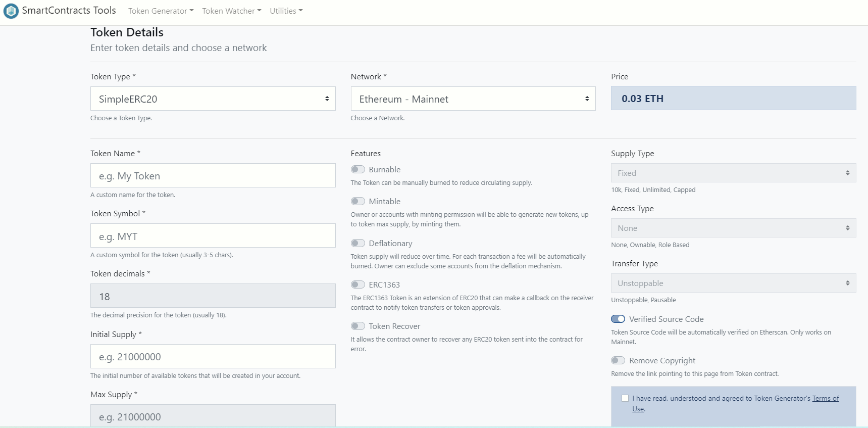The height and width of the screenshot is (428, 868).
Task: Click the 'None, Ownable, Role Based' hint
Action: pyautogui.click(x=650, y=245)
